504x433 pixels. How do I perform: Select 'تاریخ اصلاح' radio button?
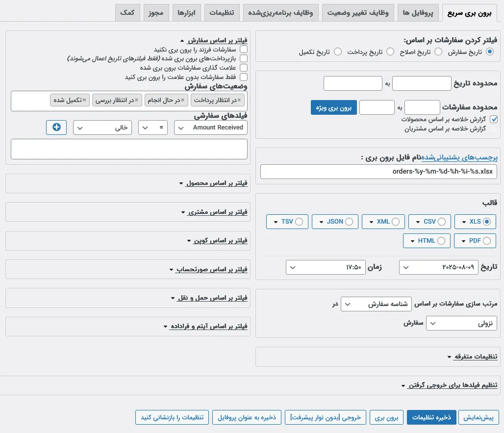click(438, 52)
